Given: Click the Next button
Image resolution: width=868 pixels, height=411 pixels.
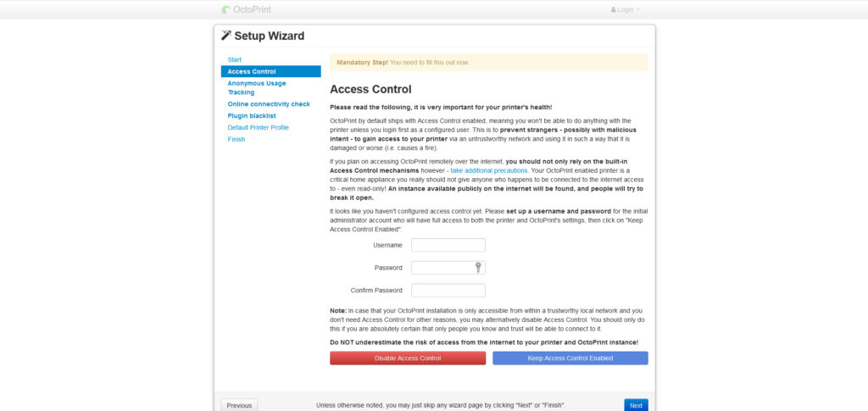Looking at the screenshot, I should coord(636,405).
